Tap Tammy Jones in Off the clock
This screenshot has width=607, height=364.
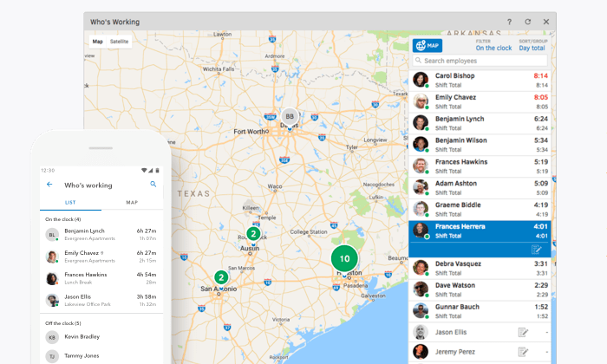101,356
